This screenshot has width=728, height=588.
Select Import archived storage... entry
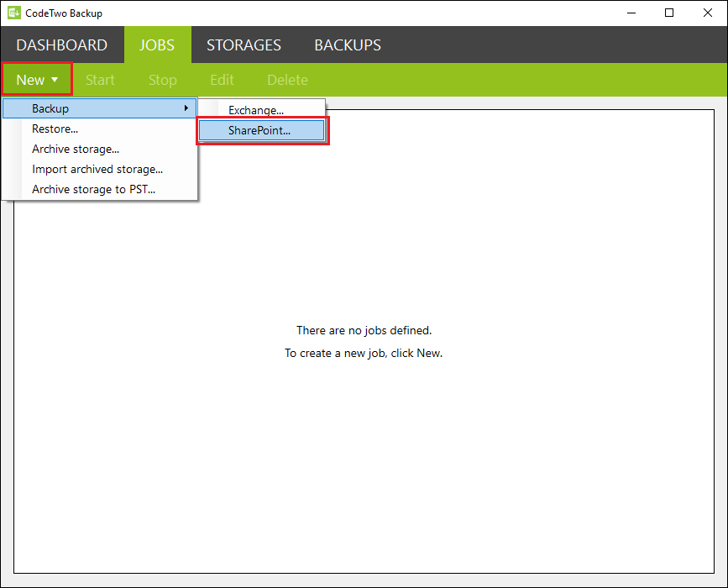click(100, 169)
